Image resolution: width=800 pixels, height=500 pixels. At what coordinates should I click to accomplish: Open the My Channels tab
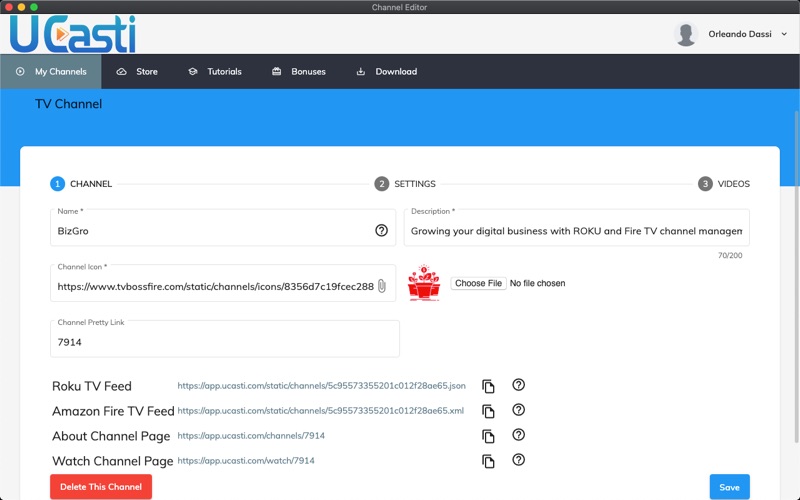pos(51,71)
